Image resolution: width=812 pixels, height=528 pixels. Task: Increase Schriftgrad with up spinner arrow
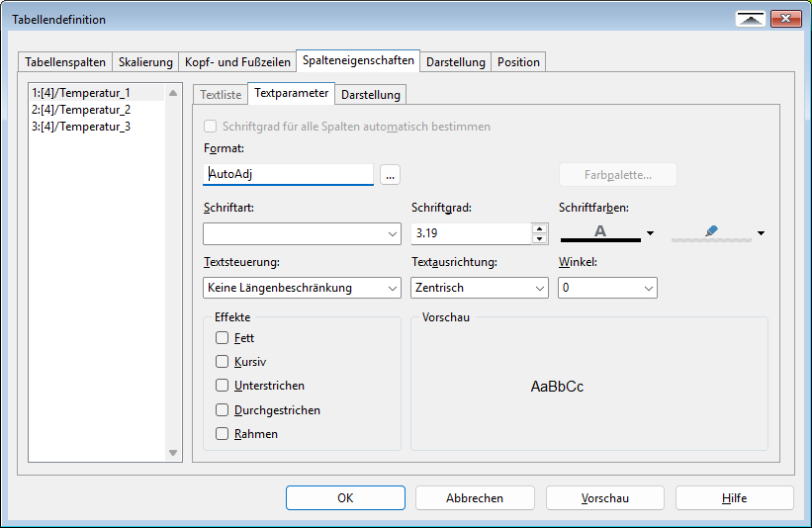point(539,228)
